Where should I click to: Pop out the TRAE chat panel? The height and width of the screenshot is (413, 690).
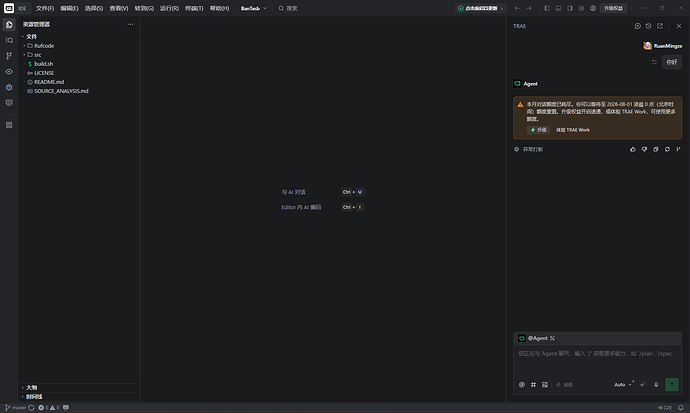660,26
